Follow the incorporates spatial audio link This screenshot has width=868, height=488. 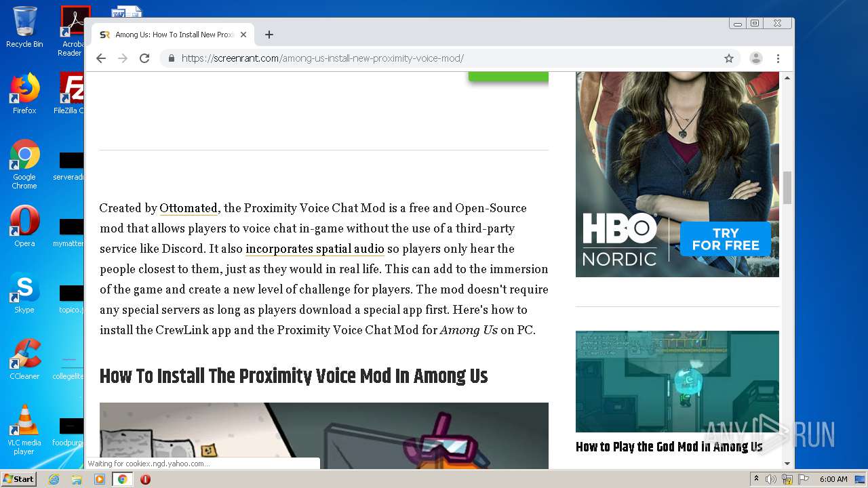tap(315, 249)
